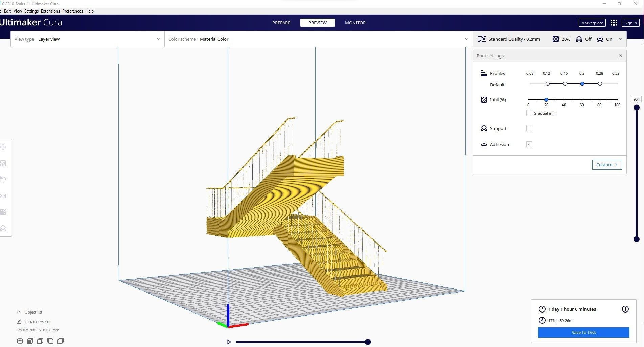Image resolution: width=644 pixels, height=347 pixels.
Task: Switch to the PREVIEW stage
Action: (x=318, y=23)
